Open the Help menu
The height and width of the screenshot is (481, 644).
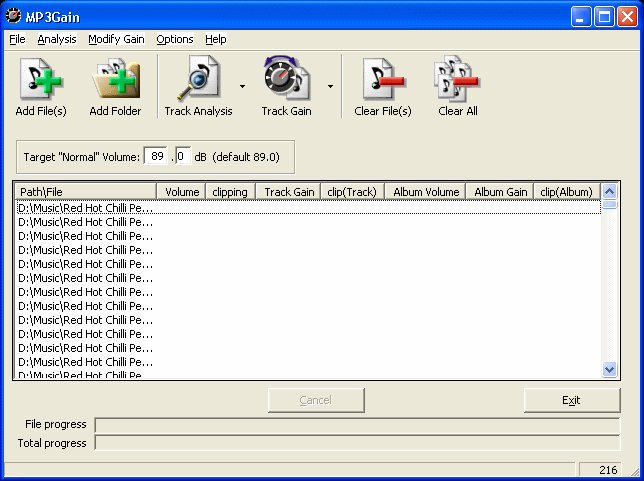click(x=216, y=39)
